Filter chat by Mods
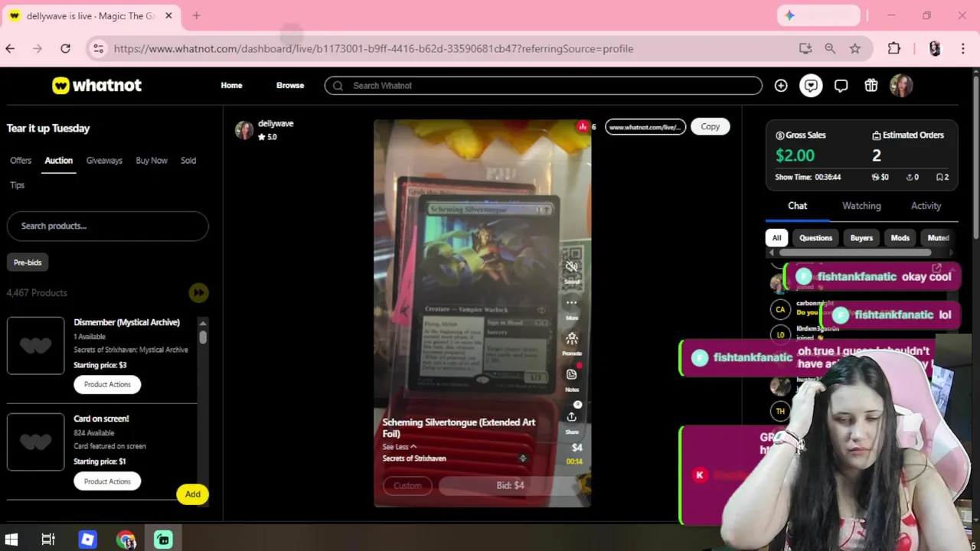 900,238
